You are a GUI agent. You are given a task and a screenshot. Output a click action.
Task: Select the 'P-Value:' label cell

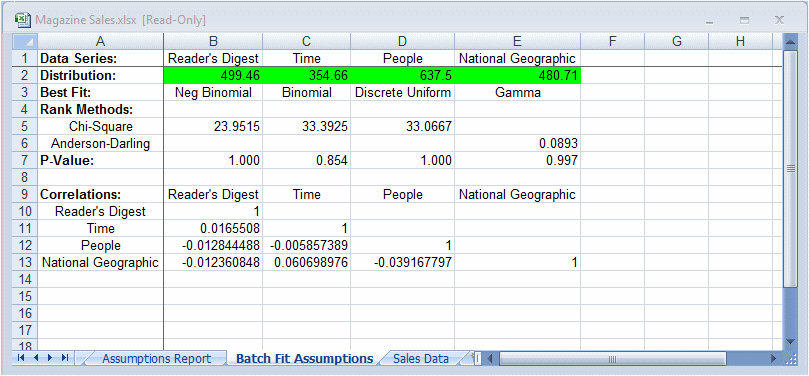(x=100, y=161)
